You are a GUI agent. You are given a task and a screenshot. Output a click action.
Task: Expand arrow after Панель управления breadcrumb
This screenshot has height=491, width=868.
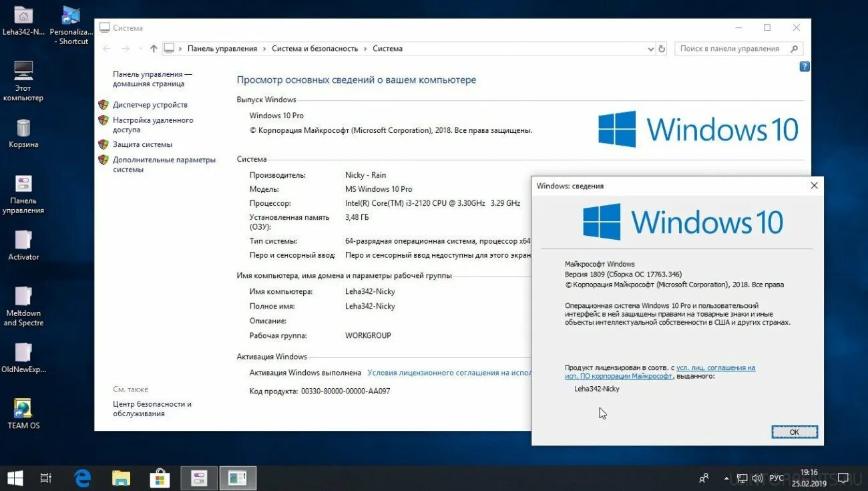point(264,49)
